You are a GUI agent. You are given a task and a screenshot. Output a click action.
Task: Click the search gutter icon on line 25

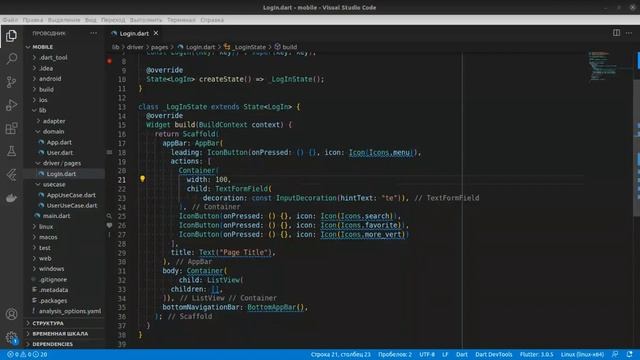109,216
